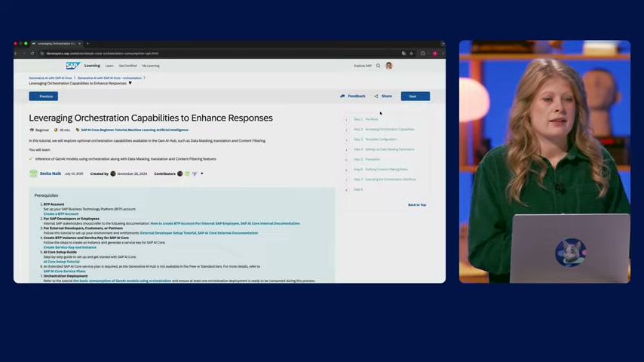Open basic consumption of GenAI models link
Viewport: 644px width, 362px height.
click(x=122, y=281)
